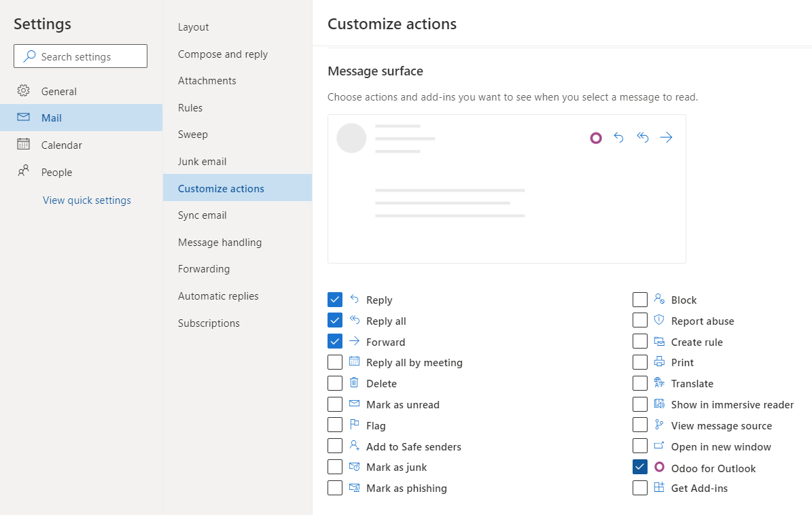Open the Automatic replies section
This screenshot has height=515, width=812.
(x=217, y=296)
